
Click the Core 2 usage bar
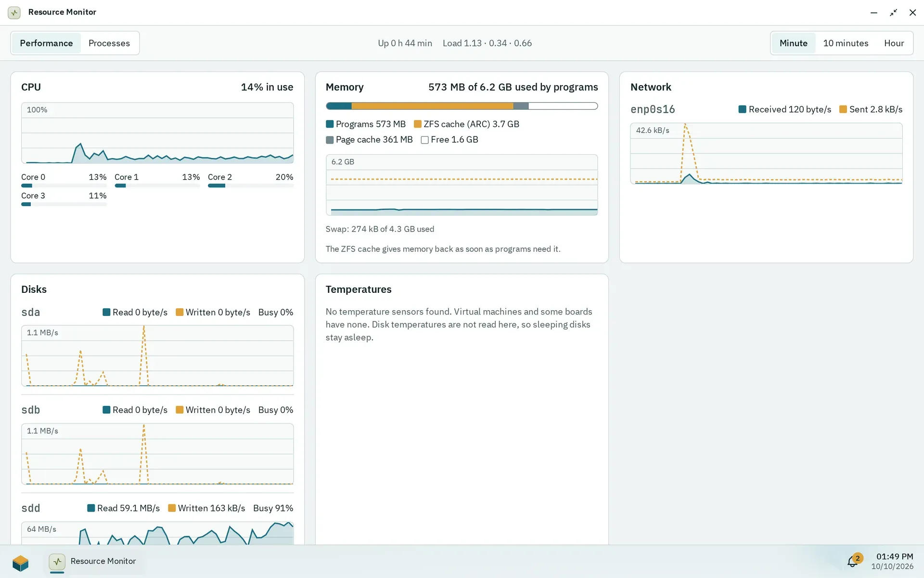(250, 185)
